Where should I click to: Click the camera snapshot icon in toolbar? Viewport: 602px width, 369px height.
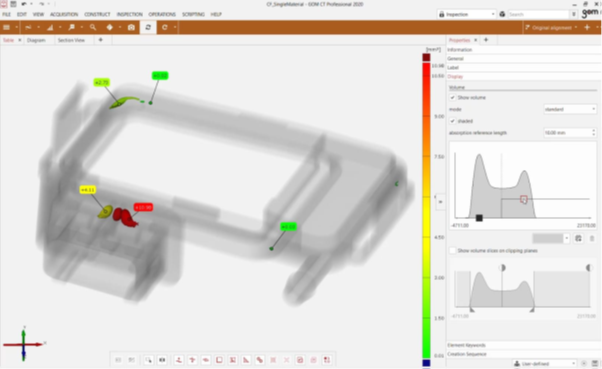131,27
